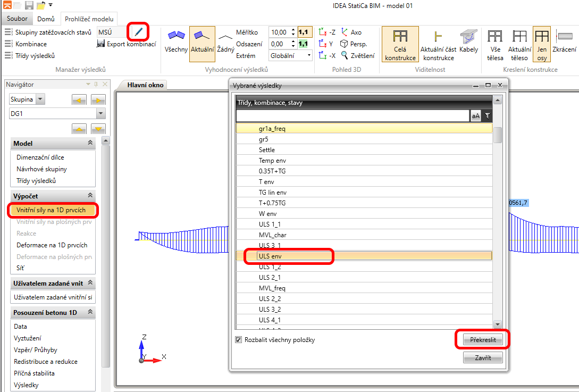Select Vše tělesa drawing mode
Viewport: 579px width, 392px height.
[x=495, y=44]
